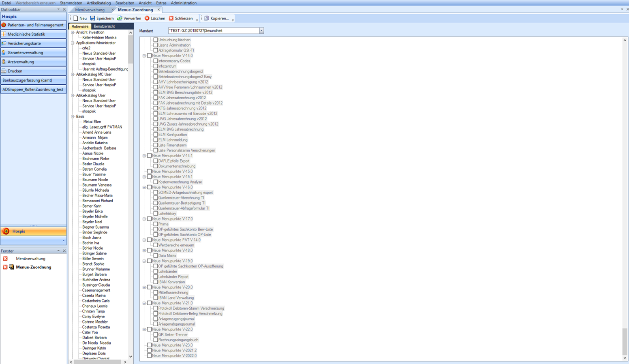Open Garantenverwaltung from the sidebar
Viewport: 629px width, 364px height.
click(33, 53)
